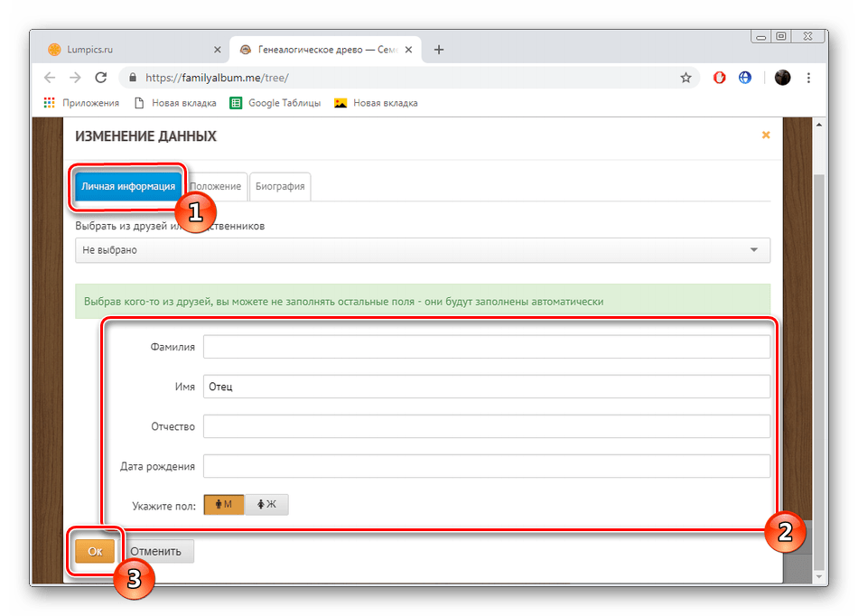Bookmark page with the star icon
Image resolution: width=858 pixels, height=616 pixels.
(685, 78)
